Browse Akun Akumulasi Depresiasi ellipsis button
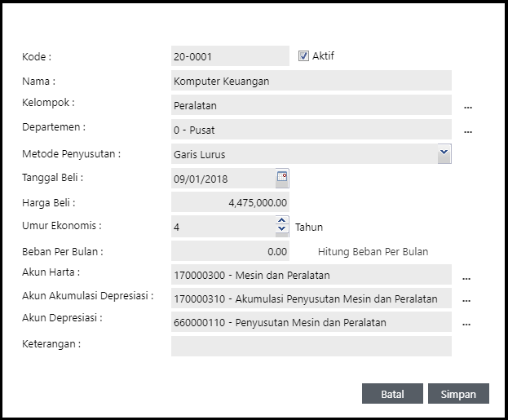This screenshot has height=420, width=508. pos(466,300)
